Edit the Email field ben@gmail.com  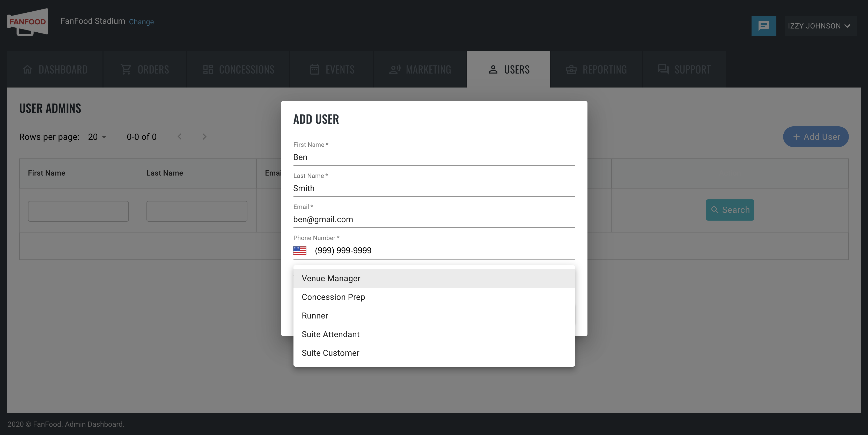434,220
